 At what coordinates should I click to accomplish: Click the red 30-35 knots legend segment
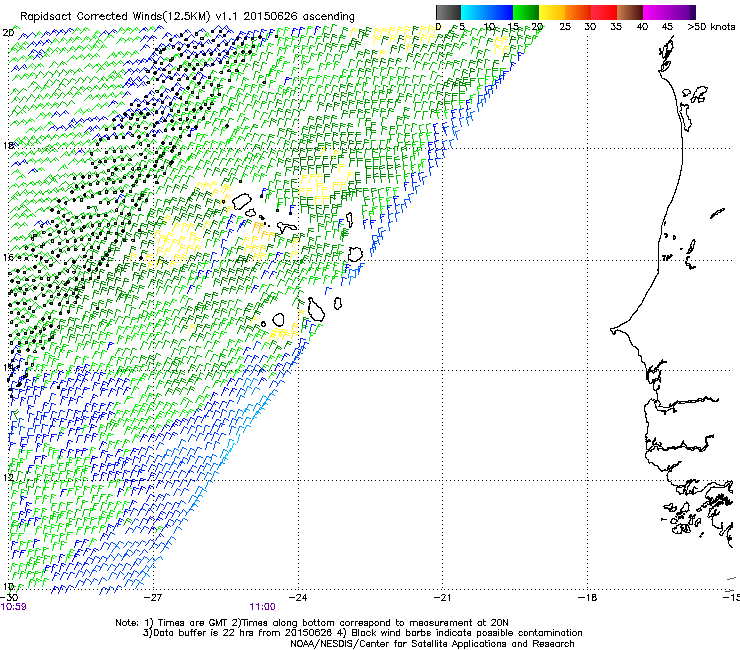[x=604, y=12]
